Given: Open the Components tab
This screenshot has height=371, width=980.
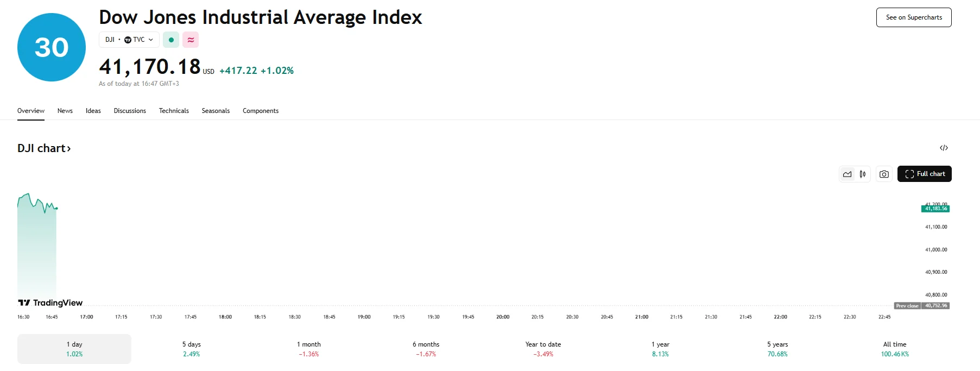Looking at the screenshot, I should pyautogui.click(x=261, y=111).
